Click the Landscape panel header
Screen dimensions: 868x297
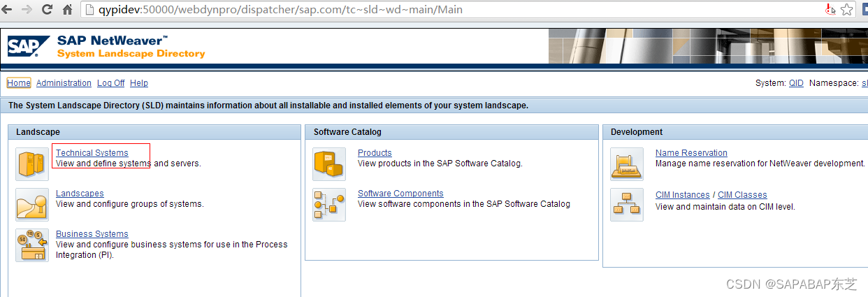coord(154,132)
